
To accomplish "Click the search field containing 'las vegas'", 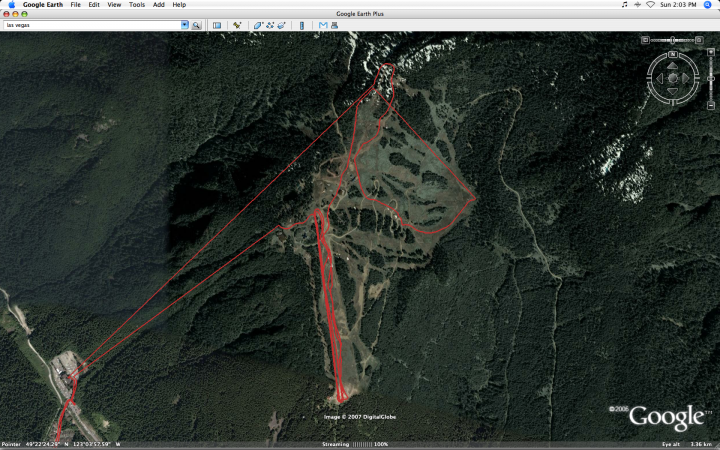I will [92, 25].
